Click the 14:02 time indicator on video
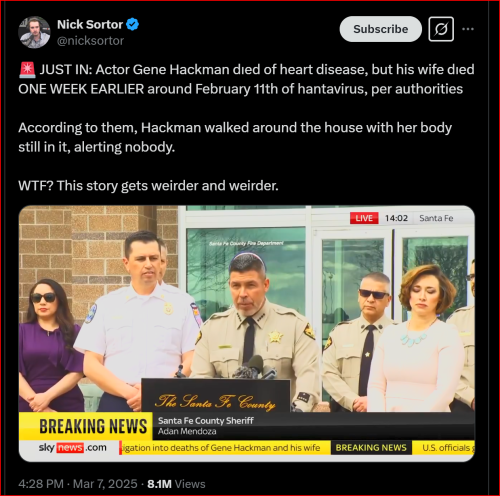Screen dimensions: 500x496 click(396, 218)
